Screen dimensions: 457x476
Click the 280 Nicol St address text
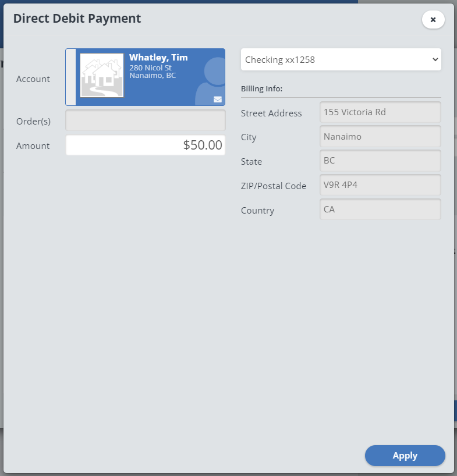point(150,68)
